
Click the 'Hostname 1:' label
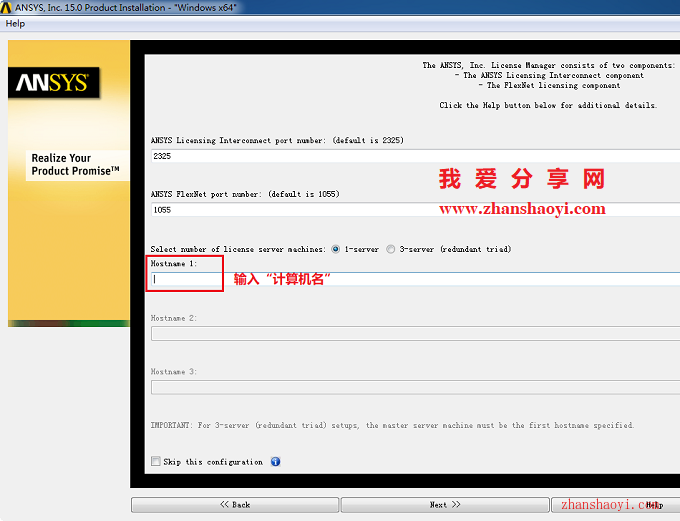click(173, 264)
